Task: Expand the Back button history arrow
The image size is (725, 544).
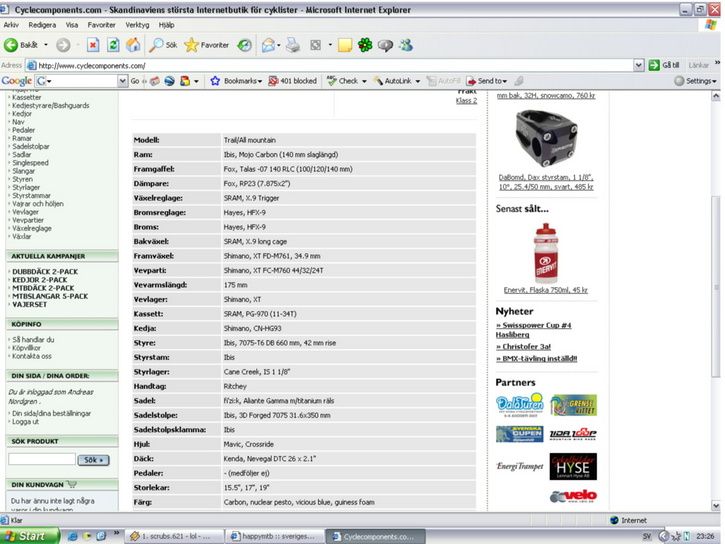Action: [46, 45]
